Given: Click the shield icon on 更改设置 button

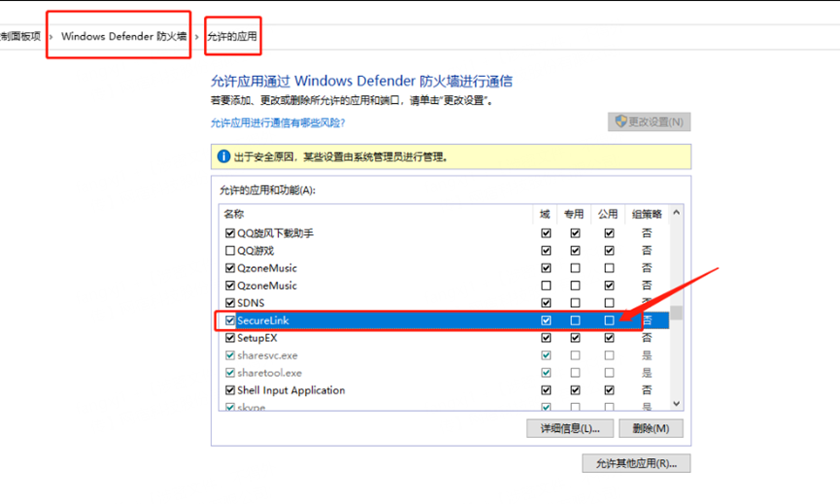Looking at the screenshot, I should coord(621,121).
